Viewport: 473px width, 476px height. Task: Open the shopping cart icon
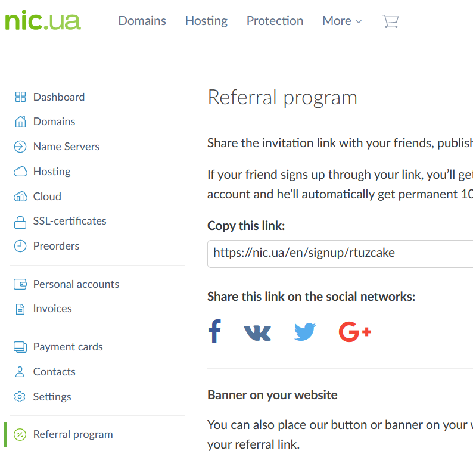(x=390, y=21)
